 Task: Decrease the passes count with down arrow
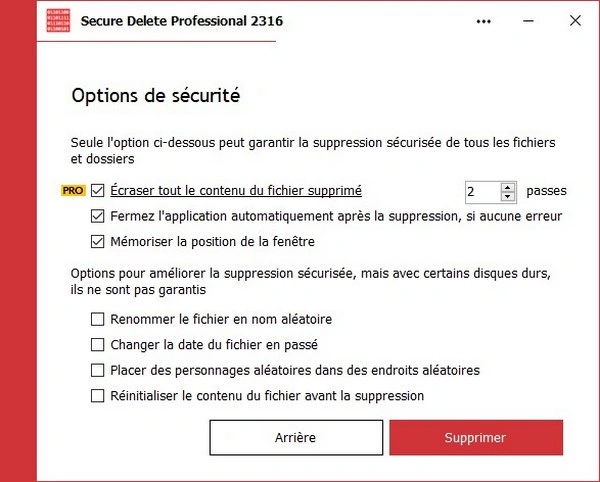[x=508, y=196]
